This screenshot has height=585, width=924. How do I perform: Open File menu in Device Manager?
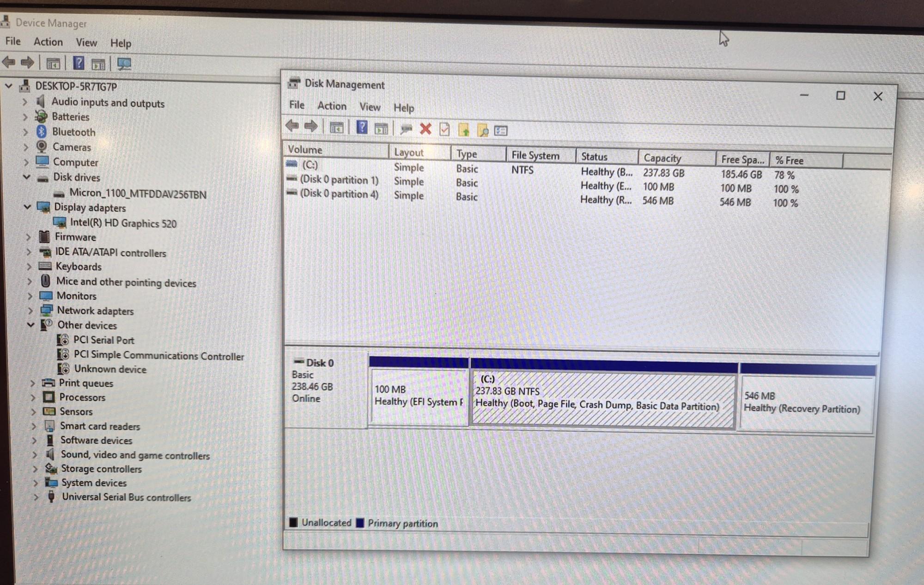point(13,41)
